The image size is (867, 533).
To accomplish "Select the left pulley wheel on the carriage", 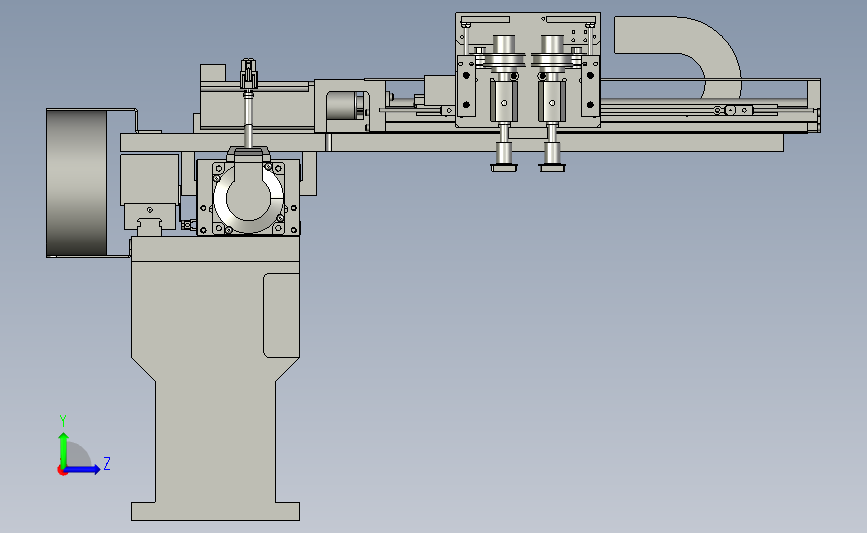I will [504, 60].
